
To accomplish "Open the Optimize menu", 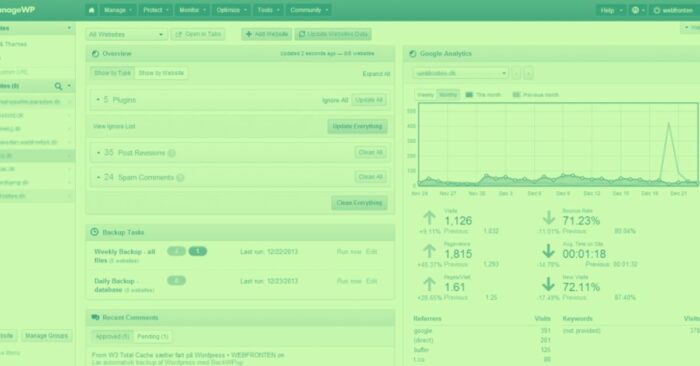I will (x=231, y=10).
